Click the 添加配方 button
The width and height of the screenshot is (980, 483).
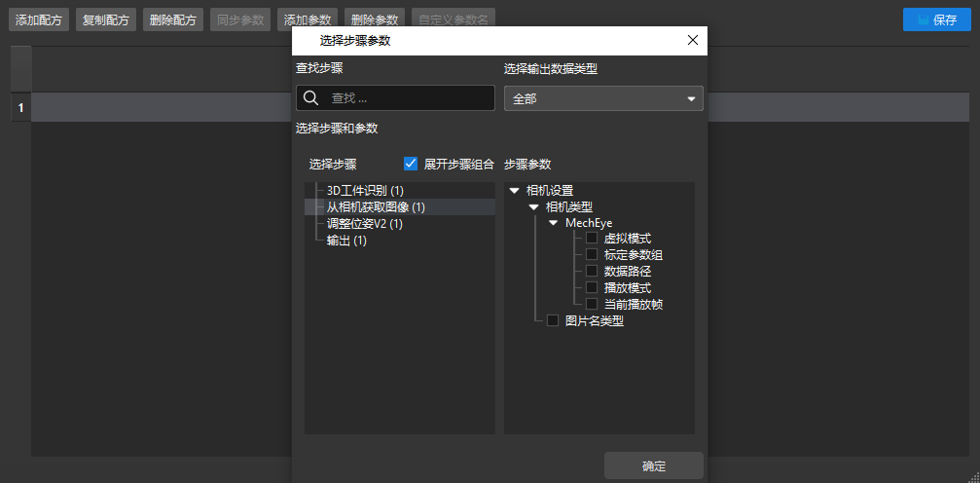(39, 20)
